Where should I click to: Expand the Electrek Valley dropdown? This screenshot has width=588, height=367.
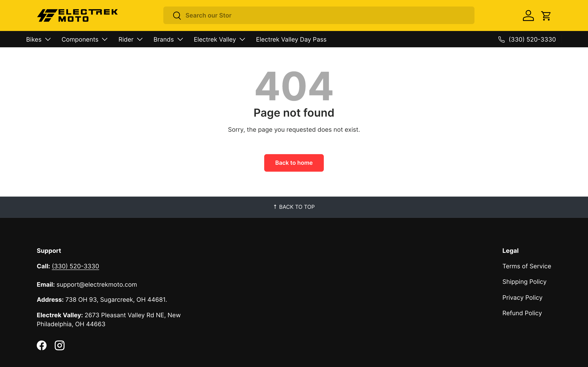[219, 39]
